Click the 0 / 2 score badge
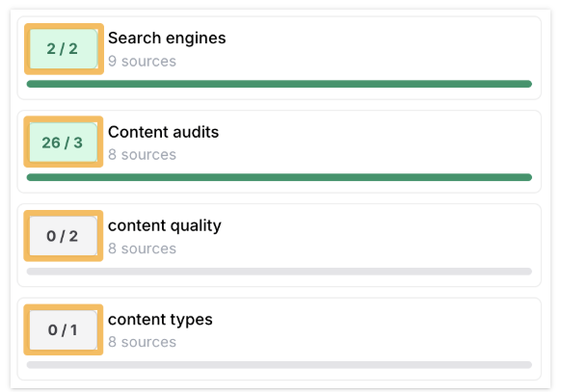561x392 pixels. point(64,236)
